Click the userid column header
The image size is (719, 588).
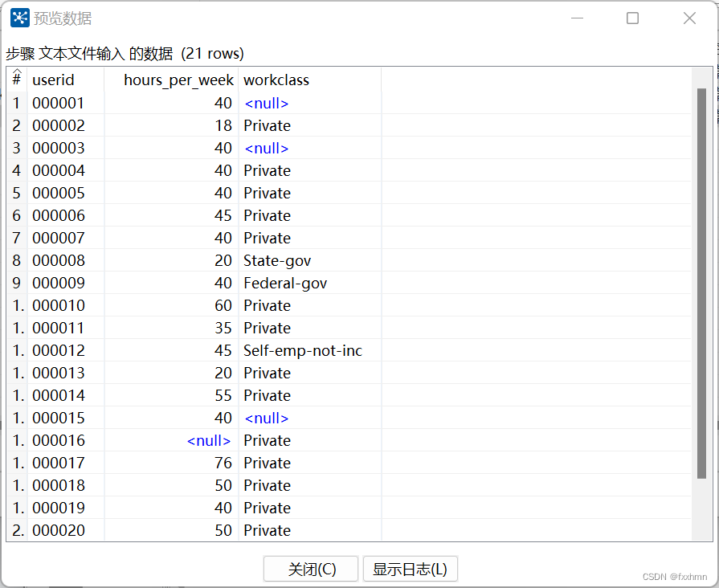pyautogui.click(x=54, y=80)
